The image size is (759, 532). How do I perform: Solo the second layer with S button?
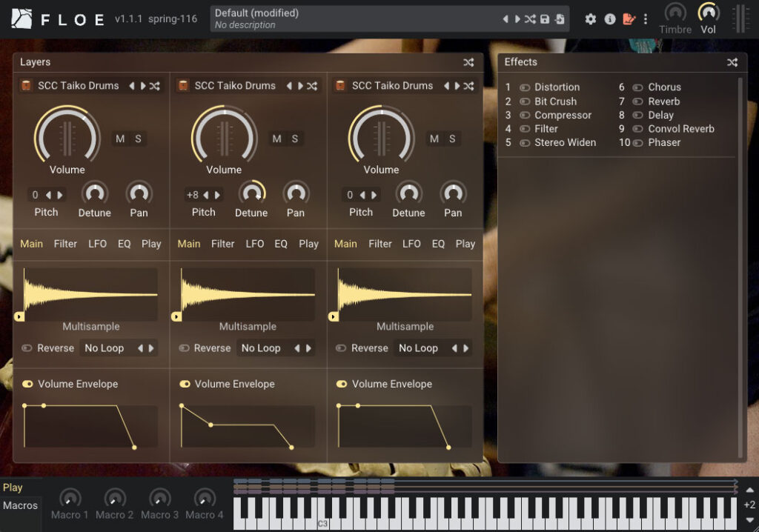[294, 139]
